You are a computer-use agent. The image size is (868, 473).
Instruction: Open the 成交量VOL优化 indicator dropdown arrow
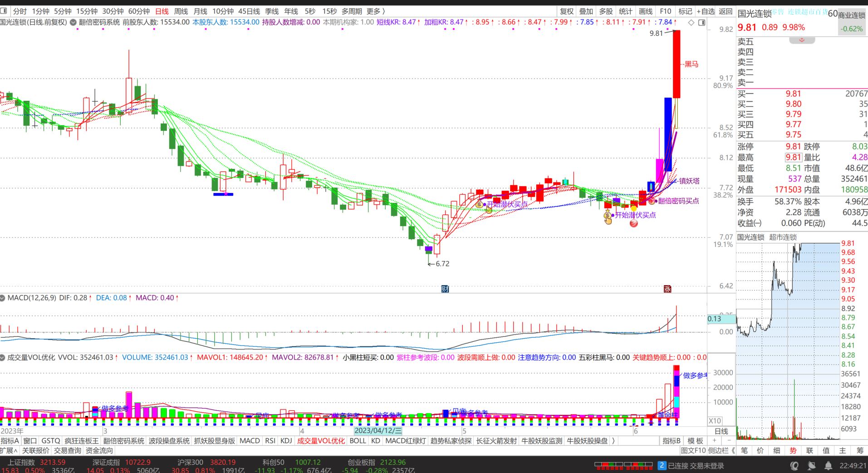pos(3,358)
